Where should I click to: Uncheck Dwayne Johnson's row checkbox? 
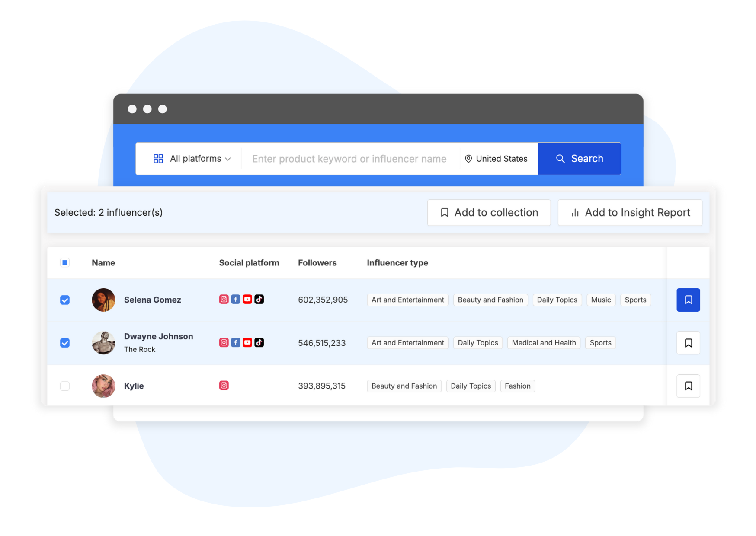coord(65,343)
